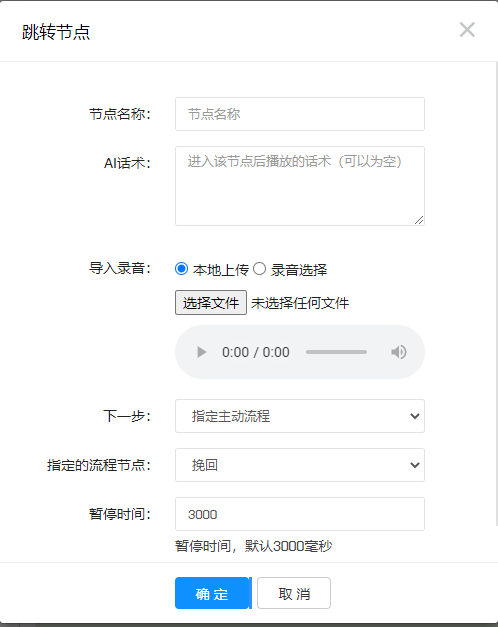Screen dimensions: 498x627
Task: Confirm with the blue 确定 button
Action: (212, 593)
